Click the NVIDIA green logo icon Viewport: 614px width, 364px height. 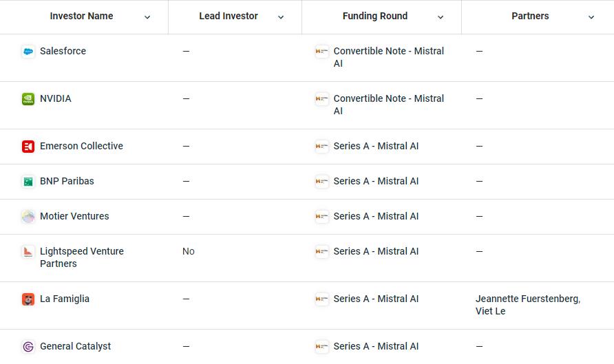pyautogui.click(x=28, y=98)
